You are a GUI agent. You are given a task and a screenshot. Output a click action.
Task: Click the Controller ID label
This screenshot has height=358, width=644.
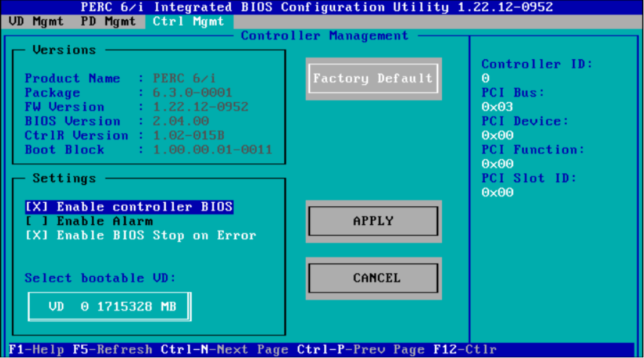pos(537,64)
